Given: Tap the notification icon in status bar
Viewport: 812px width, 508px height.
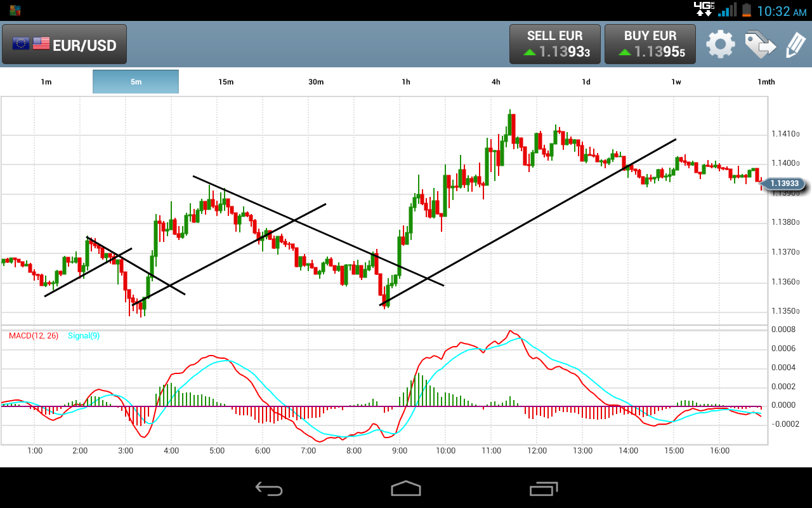Looking at the screenshot, I should 15,10.
